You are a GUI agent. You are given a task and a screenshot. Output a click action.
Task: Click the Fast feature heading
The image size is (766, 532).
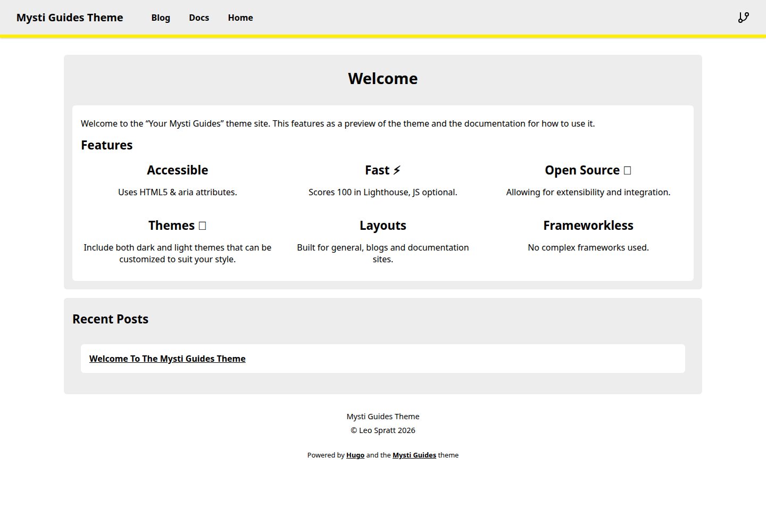(383, 170)
